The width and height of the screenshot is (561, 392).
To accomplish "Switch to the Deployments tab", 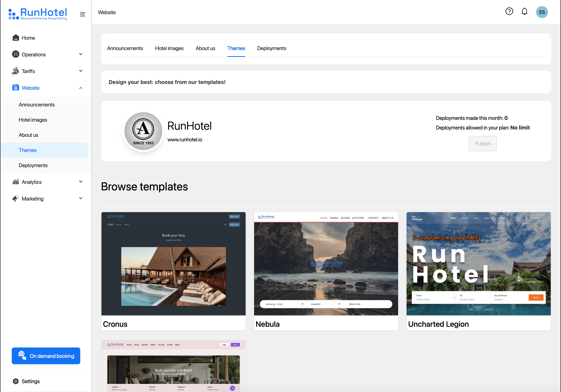I will coord(272,48).
